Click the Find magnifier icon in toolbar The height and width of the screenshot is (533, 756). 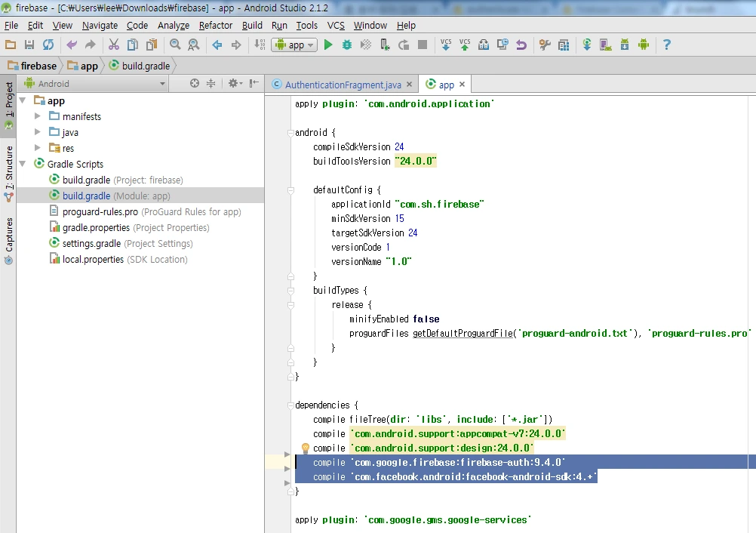pos(175,45)
